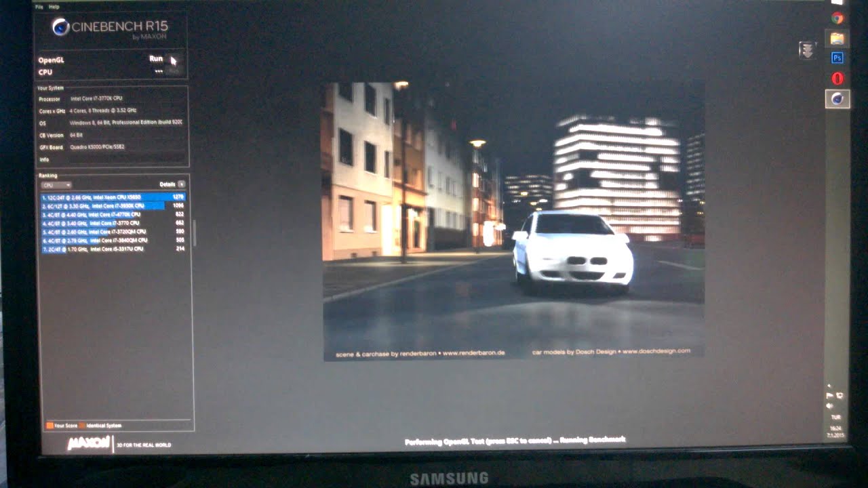Click the Processor value Intel Core i7-3770K
The height and width of the screenshot is (488, 868).
tap(96, 99)
